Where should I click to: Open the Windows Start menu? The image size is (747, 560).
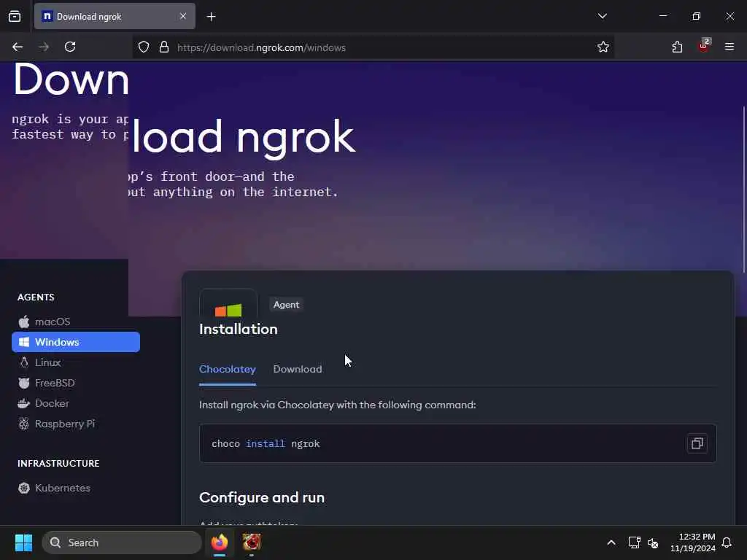click(x=23, y=542)
